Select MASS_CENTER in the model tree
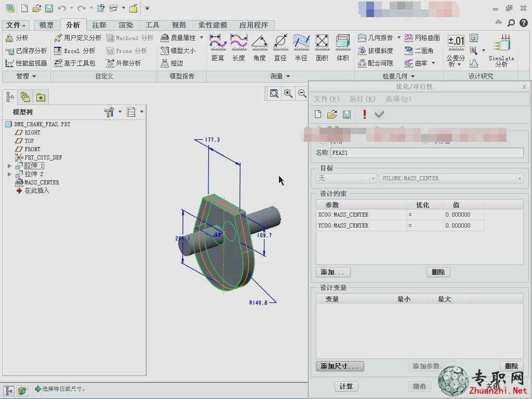Image resolution: width=532 pixels, height=399 pixels. [x=42, y=182]
